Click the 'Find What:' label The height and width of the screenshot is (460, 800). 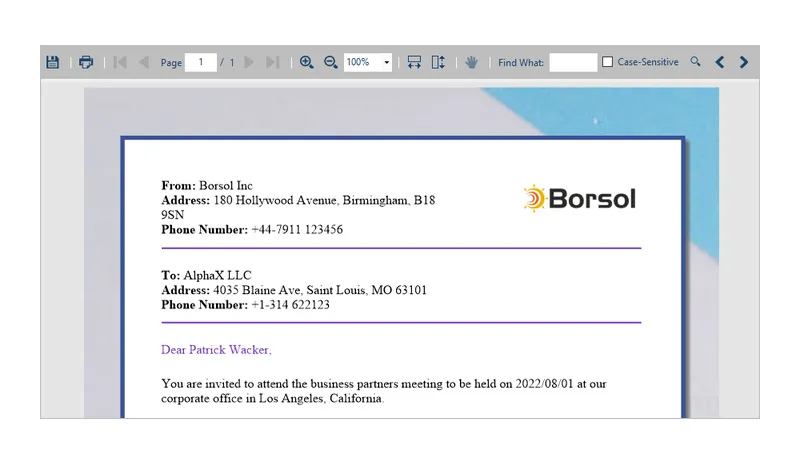[521, 62]
